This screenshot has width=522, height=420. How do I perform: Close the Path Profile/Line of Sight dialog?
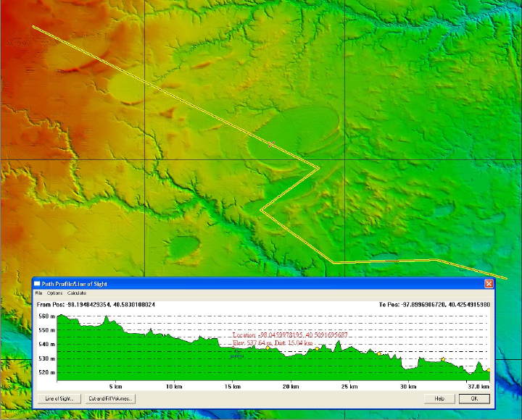(489, 283)
